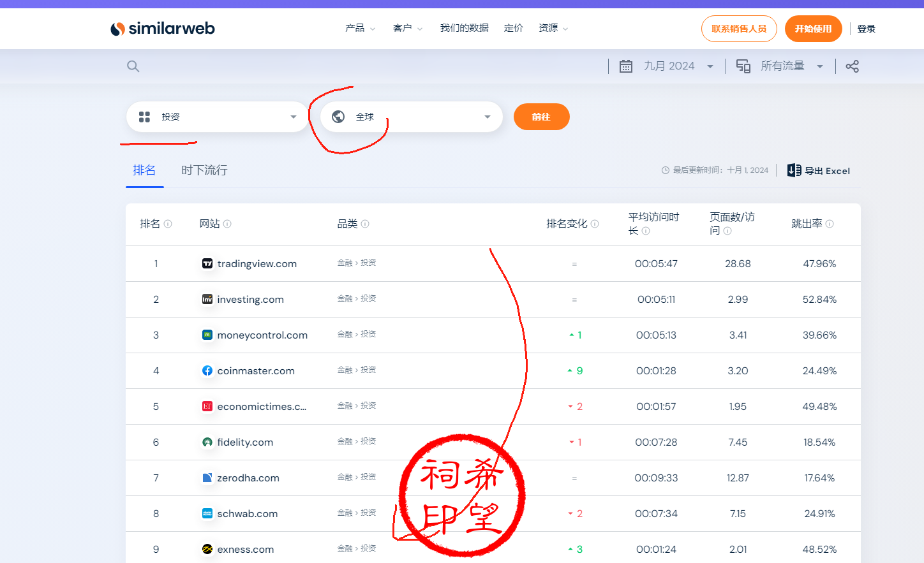
Task: Click bounce rate value 18.54%
Action: 819,442
